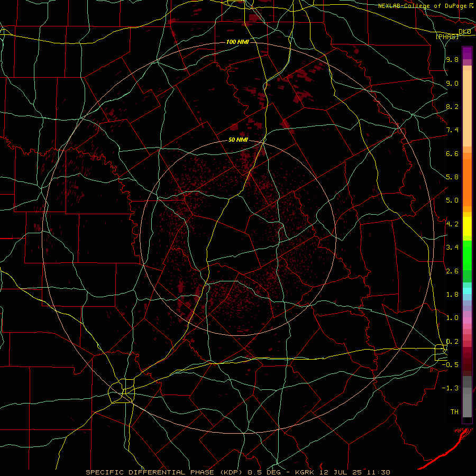Click the 8.2 scale value
This screenshot has height=476, width=476.
[x=452, y=106]
